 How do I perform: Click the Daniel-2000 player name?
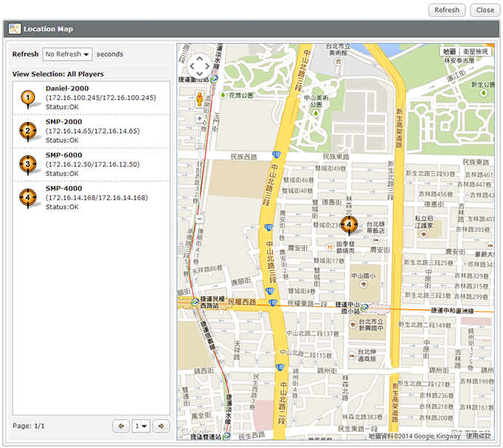click(67, 89)
